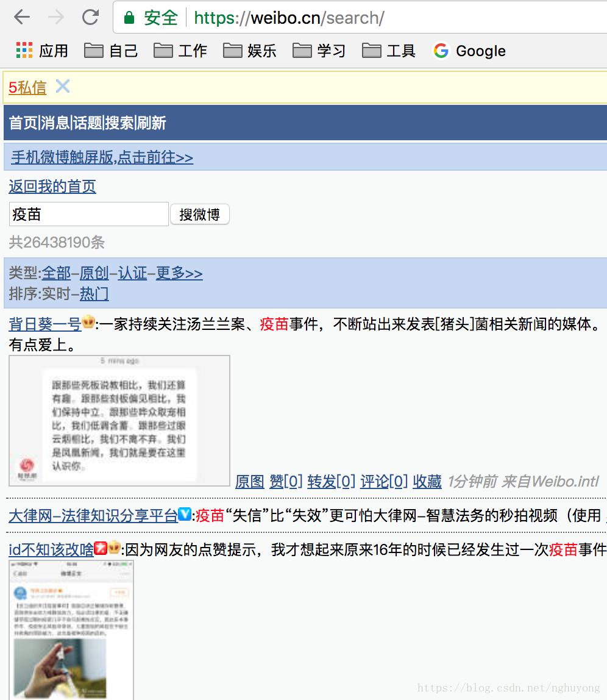
Task: Open the 自己 bookmark folder
Action: click(111, 51)
